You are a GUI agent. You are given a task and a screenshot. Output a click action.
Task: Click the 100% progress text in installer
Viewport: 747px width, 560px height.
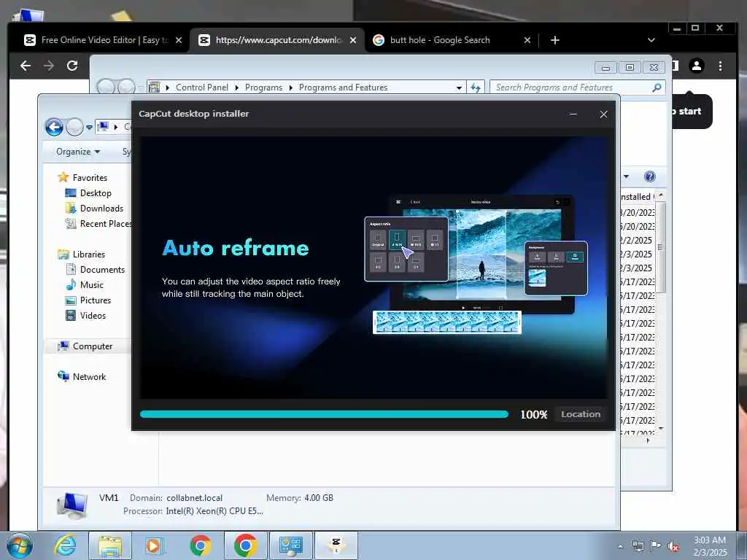(x=533, y=415)
